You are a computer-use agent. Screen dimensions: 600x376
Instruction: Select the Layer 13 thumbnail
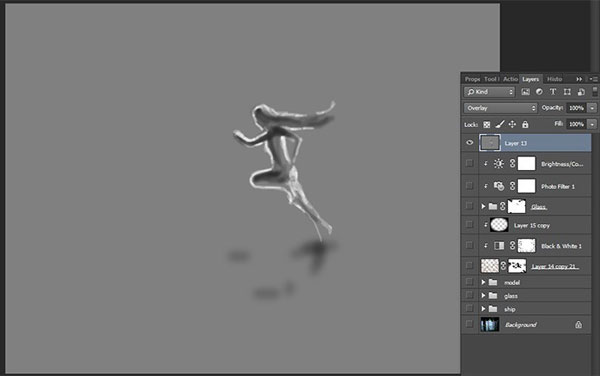[x=490, y=143]
